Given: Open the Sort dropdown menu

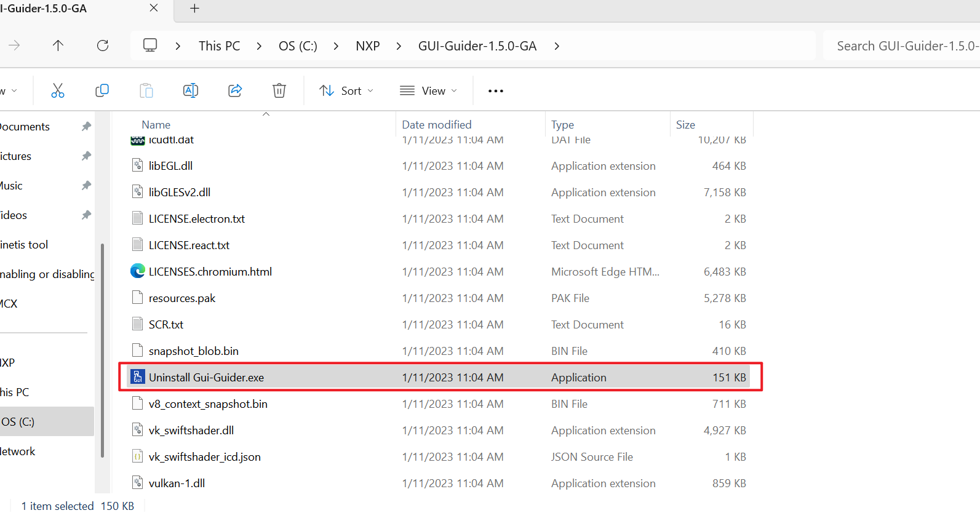Looking at the screenshot, I should [x=346, y=90].
